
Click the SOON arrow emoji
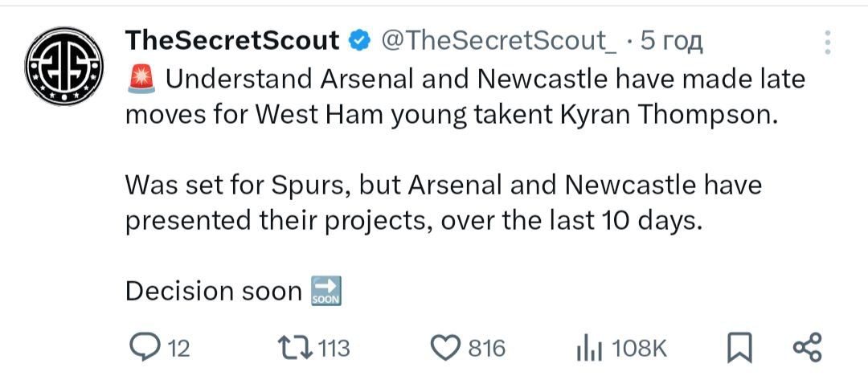click(325, 291)
